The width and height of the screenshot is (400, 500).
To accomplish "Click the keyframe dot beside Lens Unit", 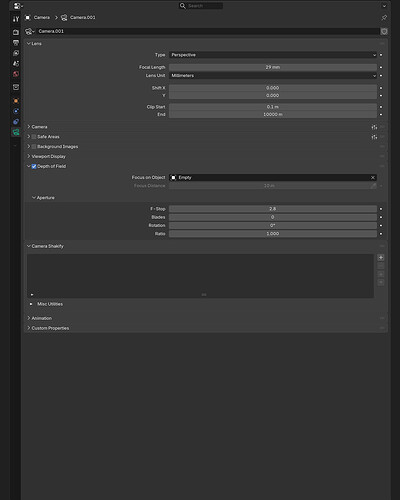I will [381, 76].
